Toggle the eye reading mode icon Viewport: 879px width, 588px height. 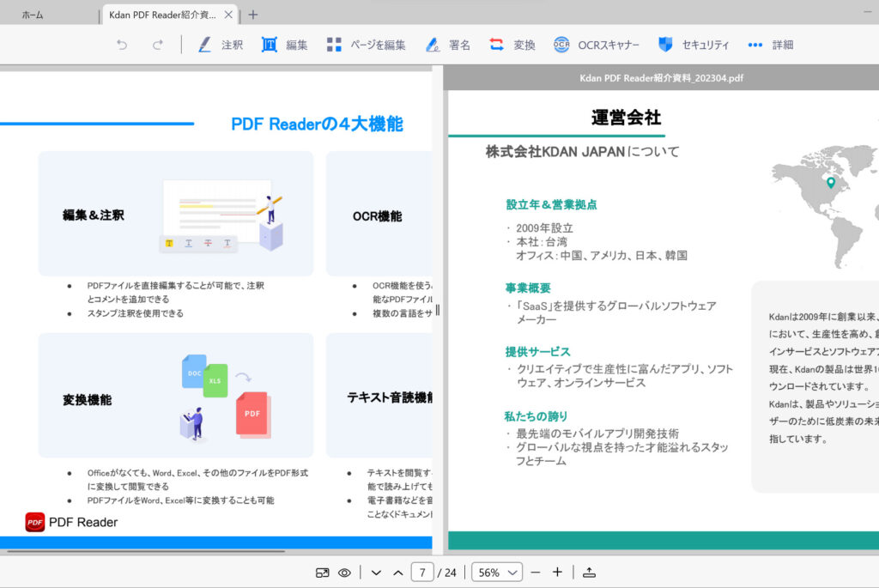coord(344,573)
